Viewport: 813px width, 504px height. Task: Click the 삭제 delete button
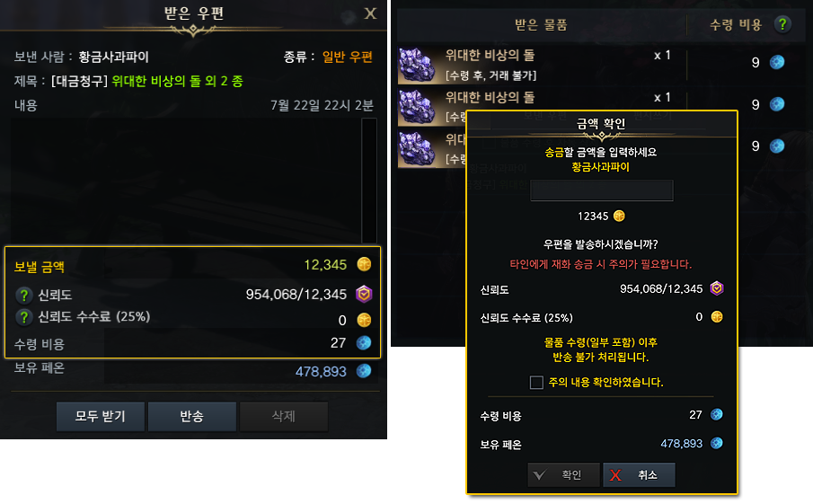(284, 416)
